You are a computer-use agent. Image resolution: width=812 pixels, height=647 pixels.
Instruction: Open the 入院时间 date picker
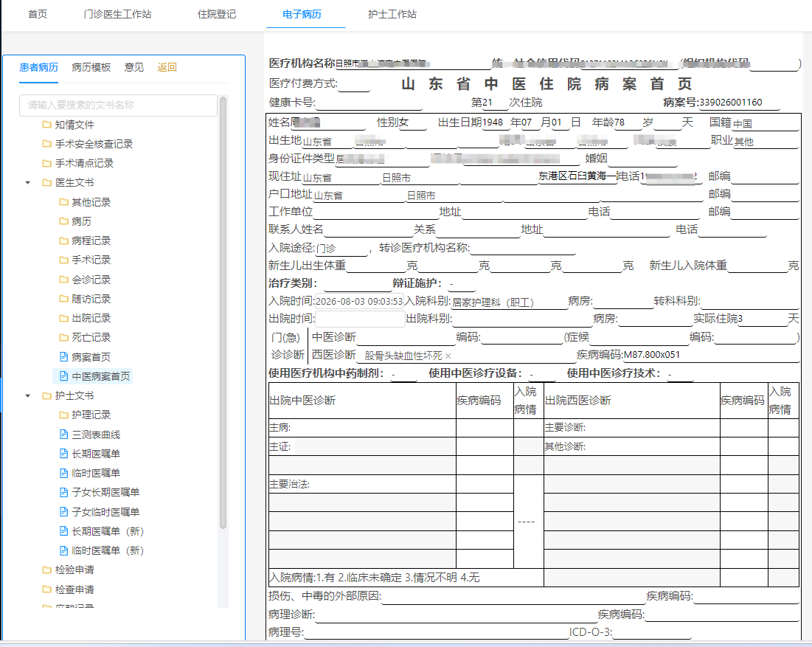(x=359, y=301)
